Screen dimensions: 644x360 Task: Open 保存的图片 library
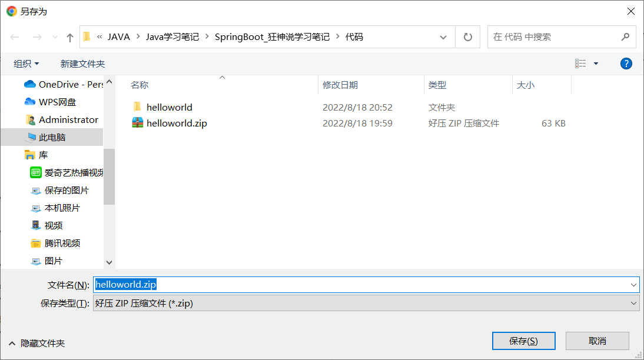coord(60,190)
